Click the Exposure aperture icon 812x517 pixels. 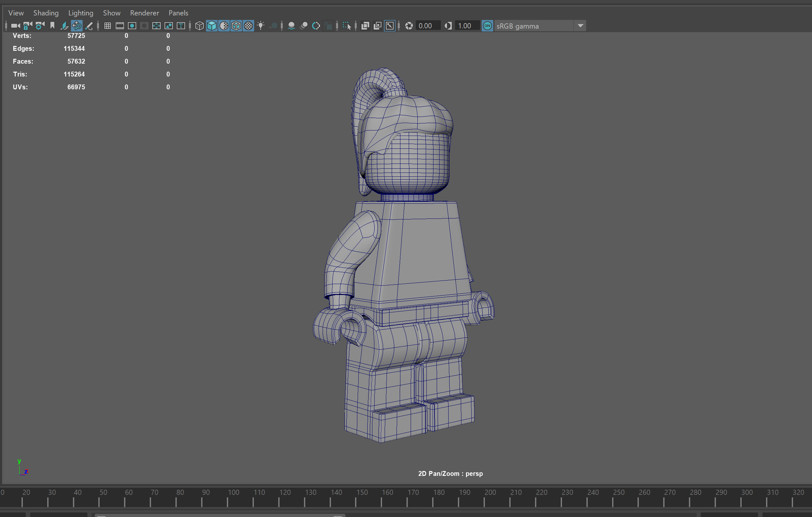(409, 26)
